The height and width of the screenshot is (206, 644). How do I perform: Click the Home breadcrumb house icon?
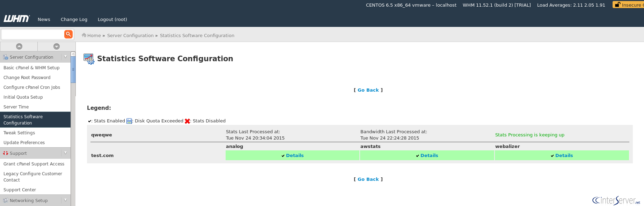[84, 35]
